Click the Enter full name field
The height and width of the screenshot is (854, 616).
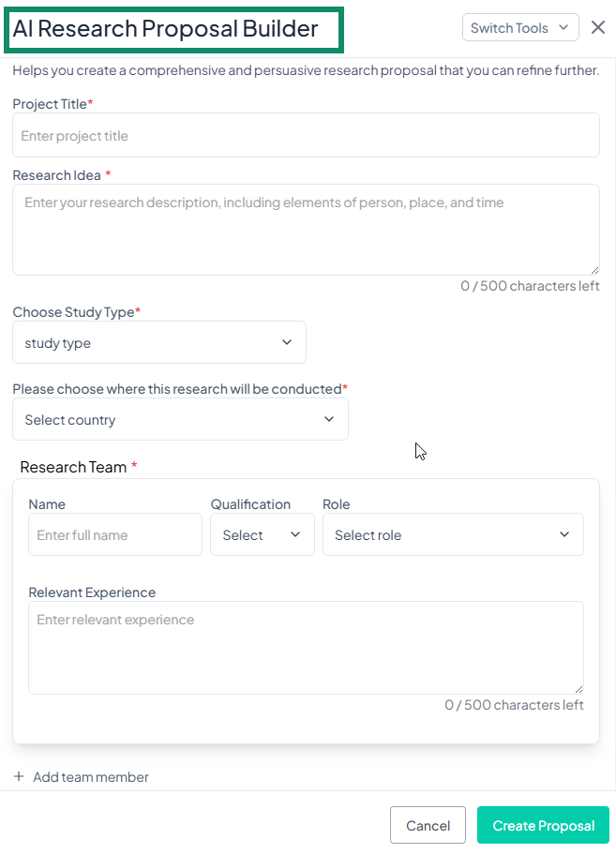(x=114, y=534)
